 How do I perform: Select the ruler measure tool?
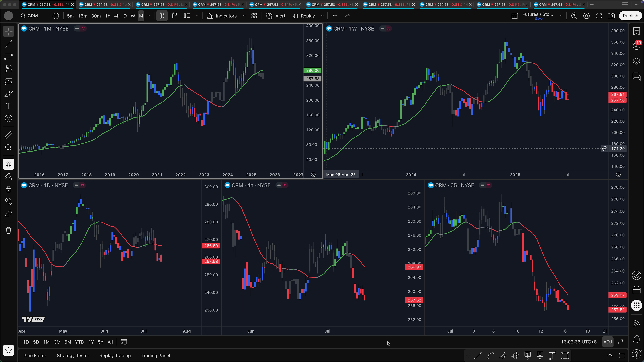[9, 135]
